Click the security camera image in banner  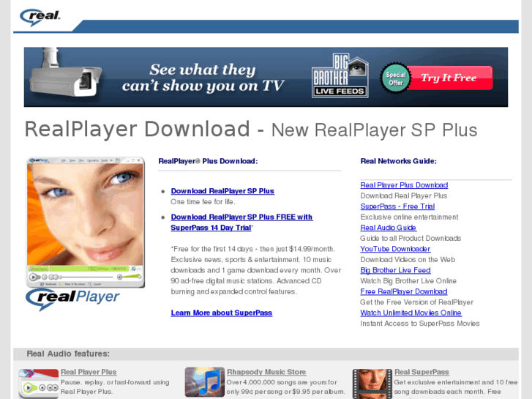pyautogui.click(x=64, y=75)
